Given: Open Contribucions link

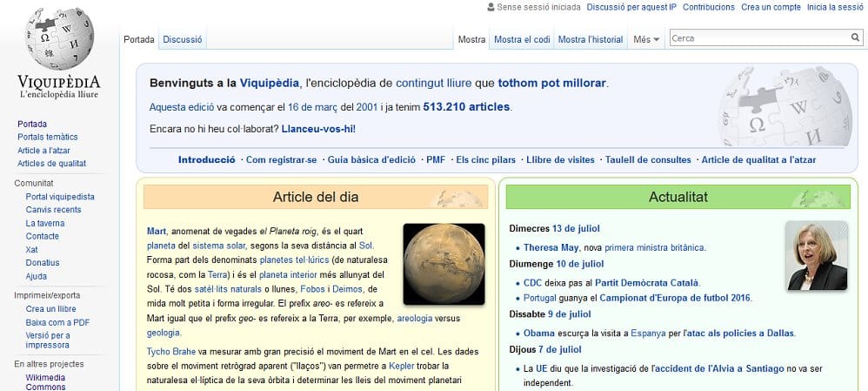Looking at the screenshot, I should [709, 7].
